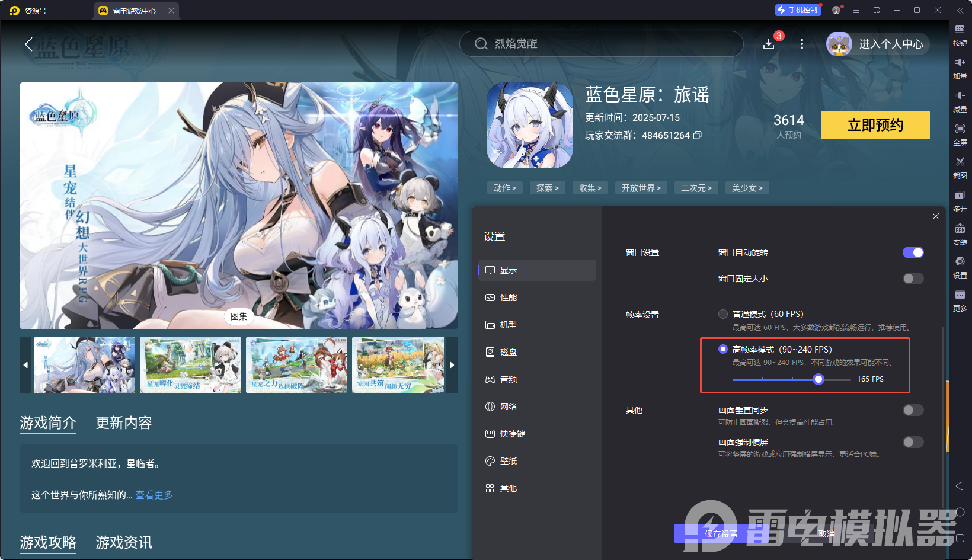Screen dimensions: 972x560
Task: Click 保存设置 to save settings
Action: point(721,534)
